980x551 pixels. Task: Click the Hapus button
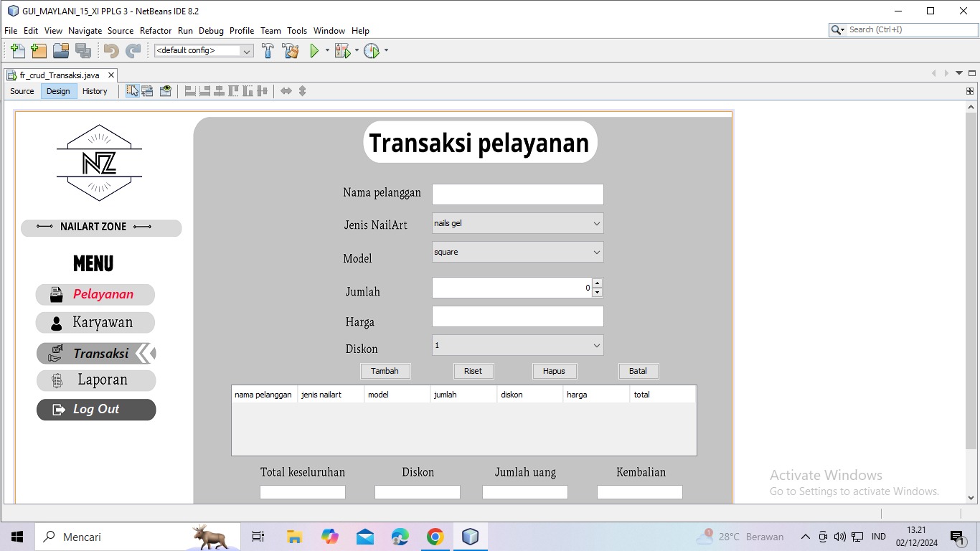(554, 371)
